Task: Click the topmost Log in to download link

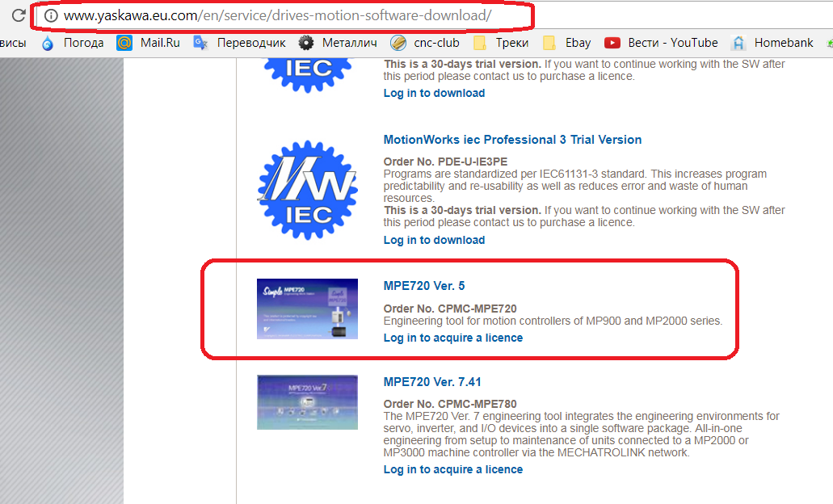Action: [434, 93]
